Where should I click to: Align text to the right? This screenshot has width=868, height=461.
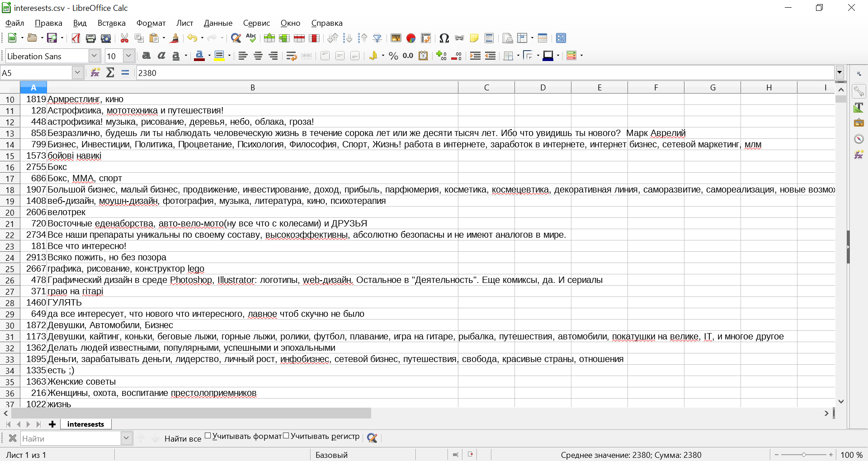[x=273, y=56]
